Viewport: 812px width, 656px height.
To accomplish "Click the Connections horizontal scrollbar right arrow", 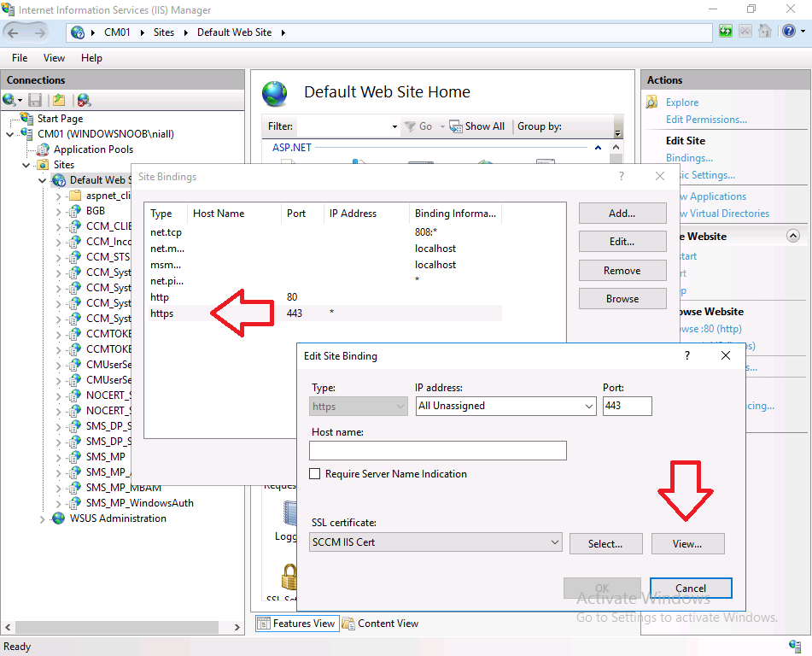I will pos(237,627).
